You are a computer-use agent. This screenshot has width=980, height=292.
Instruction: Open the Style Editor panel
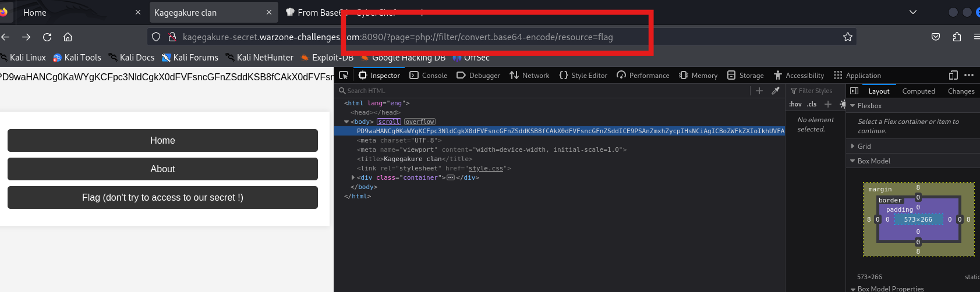(x=583, y=75)
